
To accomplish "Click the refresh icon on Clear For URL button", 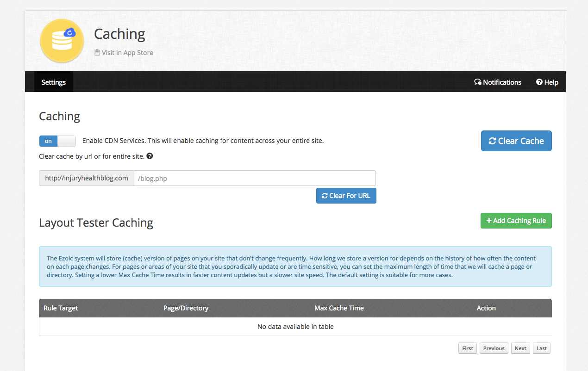I will tap(325, 196).
